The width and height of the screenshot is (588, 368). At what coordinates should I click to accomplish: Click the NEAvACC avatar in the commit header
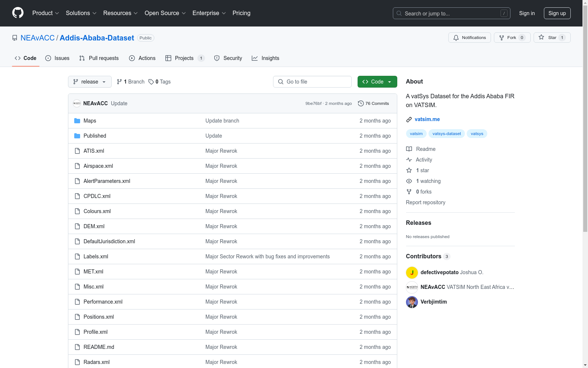pos(77,103)
